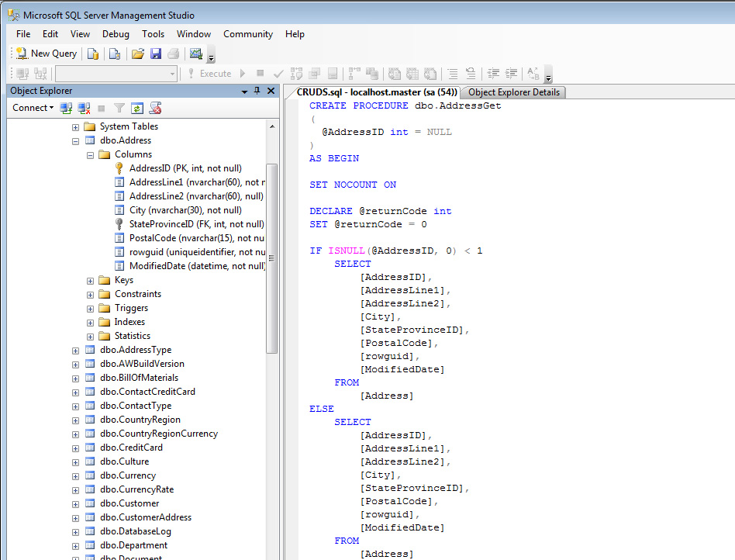735x560 pixels.
Task: Expand the dbo.Customer table node
Action: point(75,504)
